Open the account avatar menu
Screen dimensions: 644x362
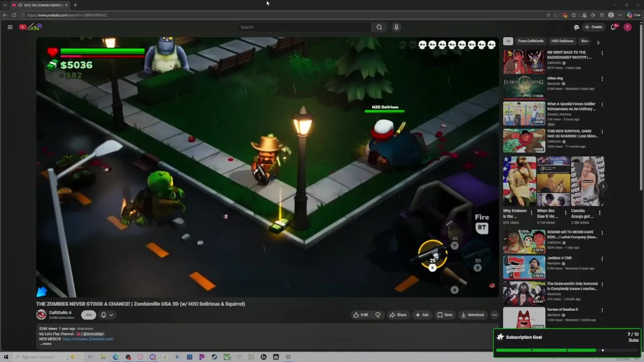click(627, 27)
